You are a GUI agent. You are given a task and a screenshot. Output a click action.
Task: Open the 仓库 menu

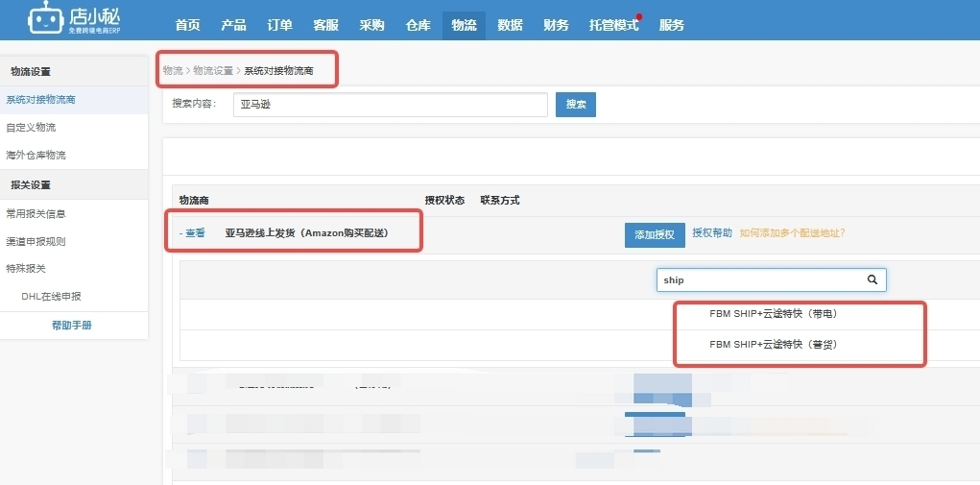418,26
